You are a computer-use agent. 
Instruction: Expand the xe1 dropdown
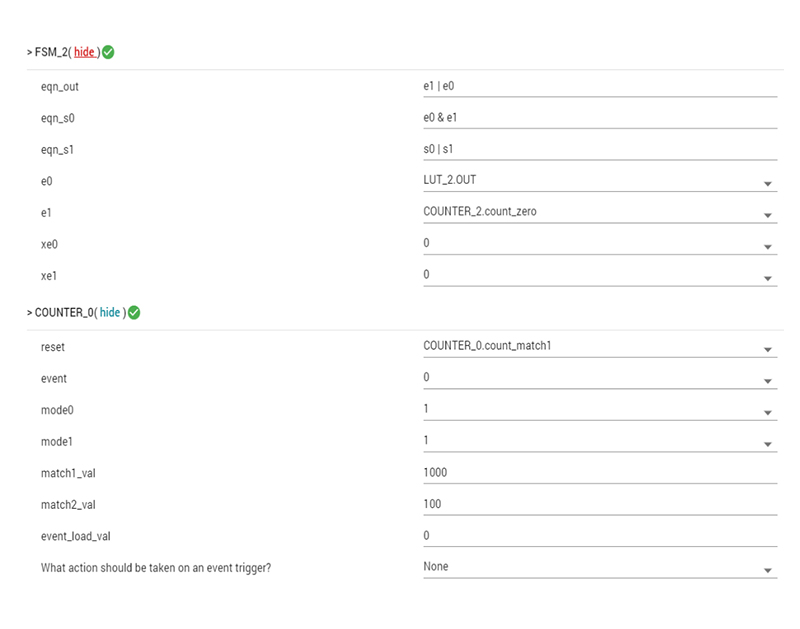tap(599, 275)
